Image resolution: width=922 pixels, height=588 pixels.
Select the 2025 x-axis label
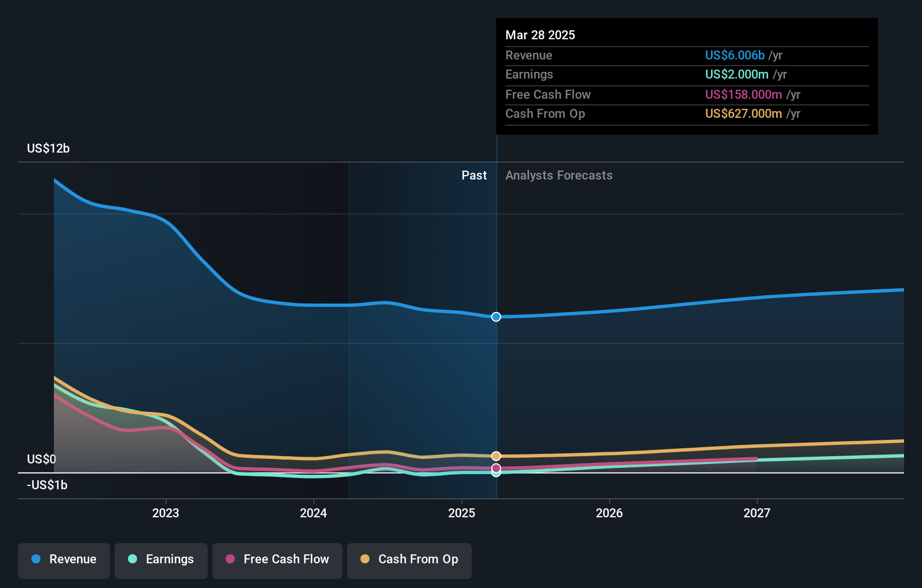coord(462,513)
